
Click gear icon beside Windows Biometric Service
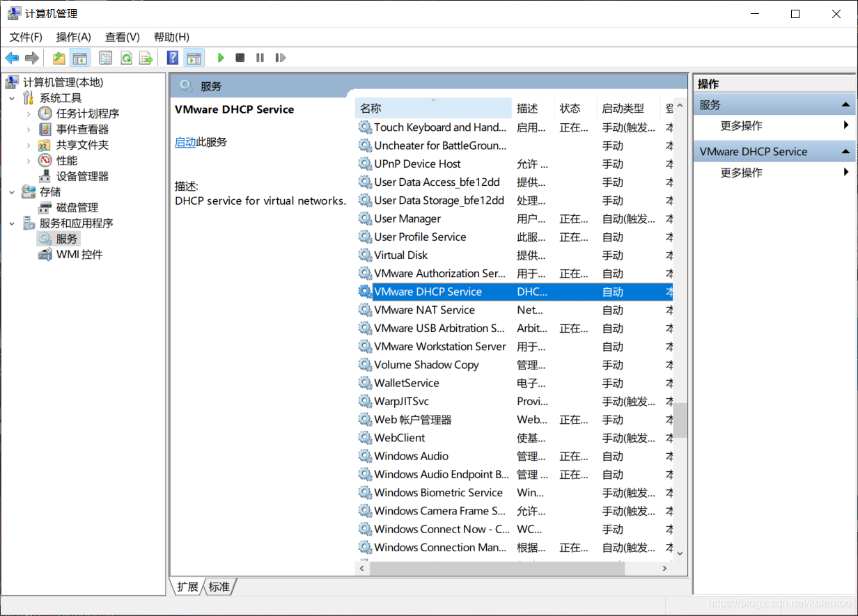(365, 493)
